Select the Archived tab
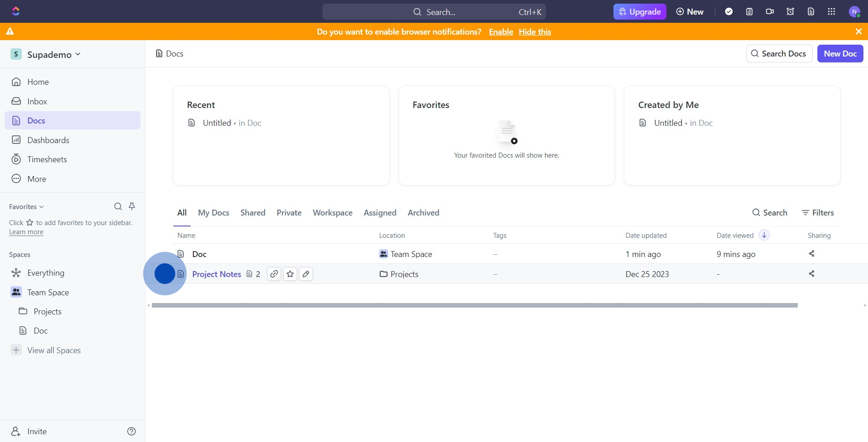868x442 pixels. pyautogui.click(x=423, y=213)
